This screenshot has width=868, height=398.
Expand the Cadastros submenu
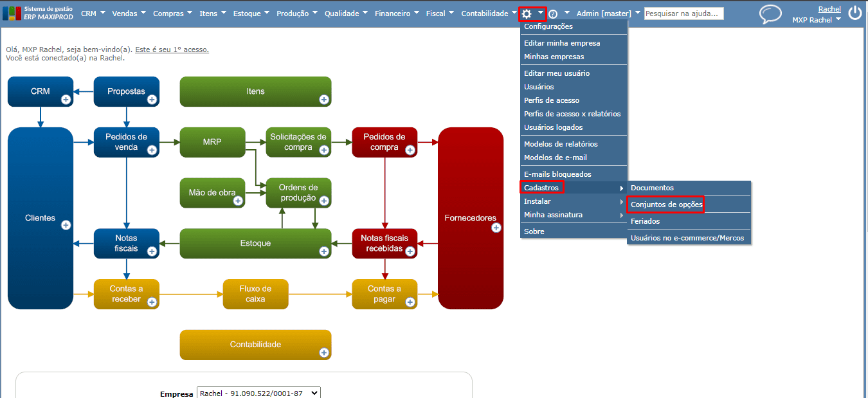574,188
